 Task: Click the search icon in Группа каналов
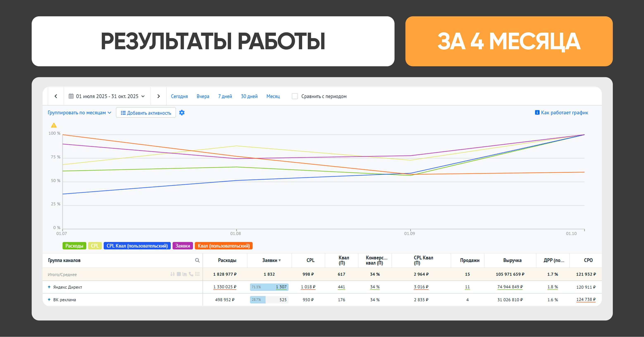pyautogui.click(x=197, y=260)
